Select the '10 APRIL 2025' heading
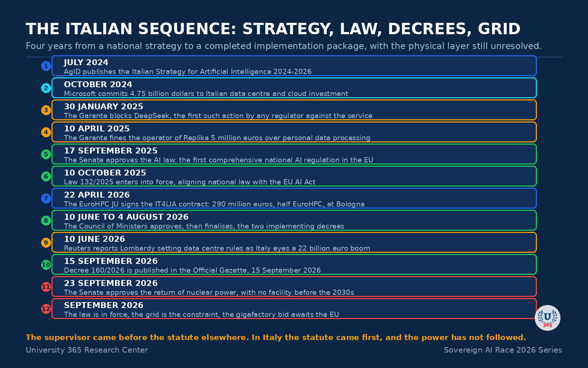The width and height of the screenshot is (588, 368). [97, 129]
